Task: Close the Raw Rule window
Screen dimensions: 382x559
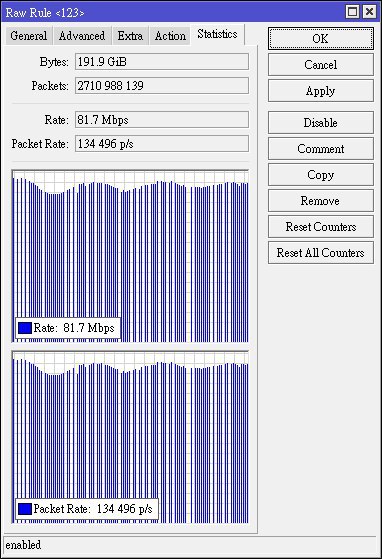Action: point(370,12)
